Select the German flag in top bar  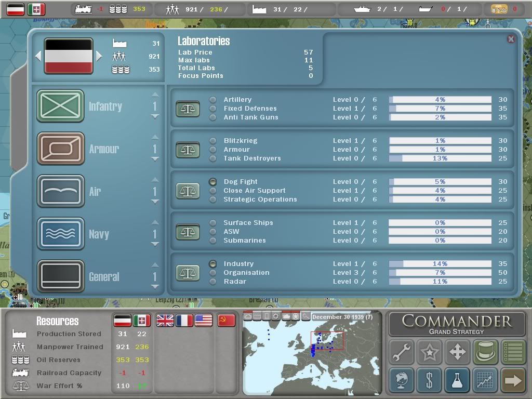[16, 9]
